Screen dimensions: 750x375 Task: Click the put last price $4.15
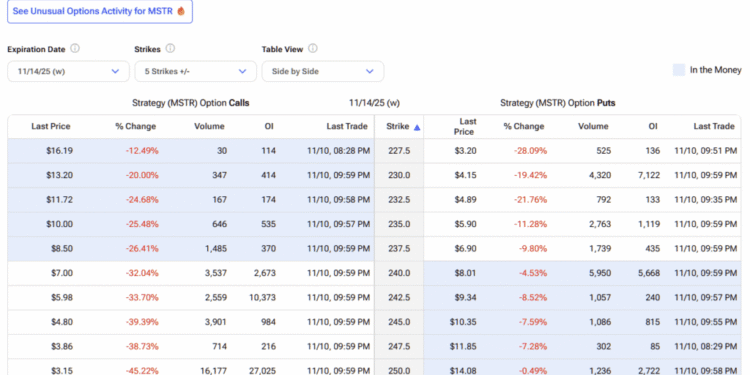point(465,175)
